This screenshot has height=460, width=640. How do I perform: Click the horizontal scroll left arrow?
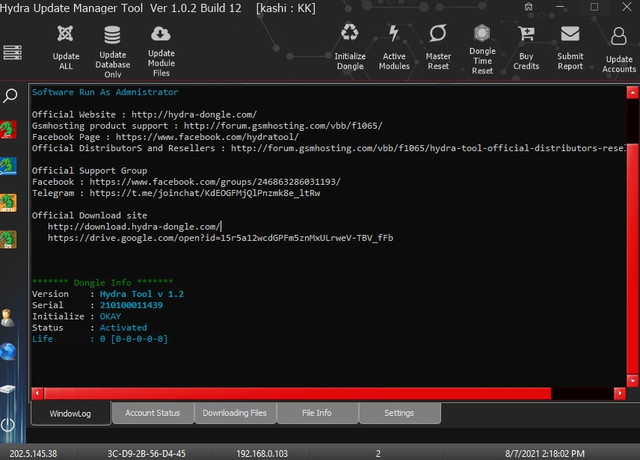click(x=37, y=393)
